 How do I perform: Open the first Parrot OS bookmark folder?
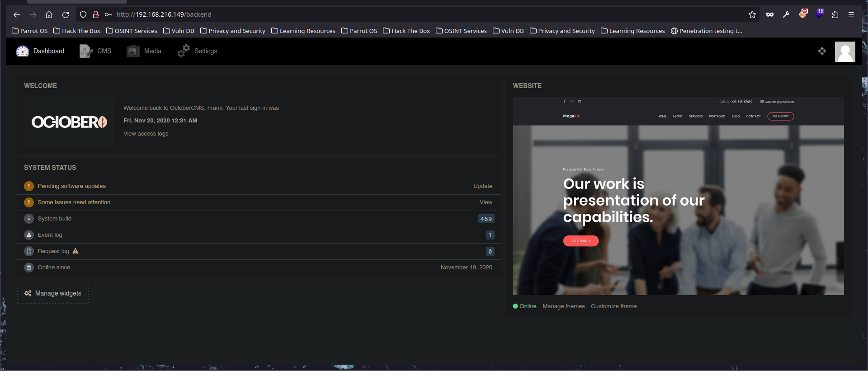tap(29, 31)
